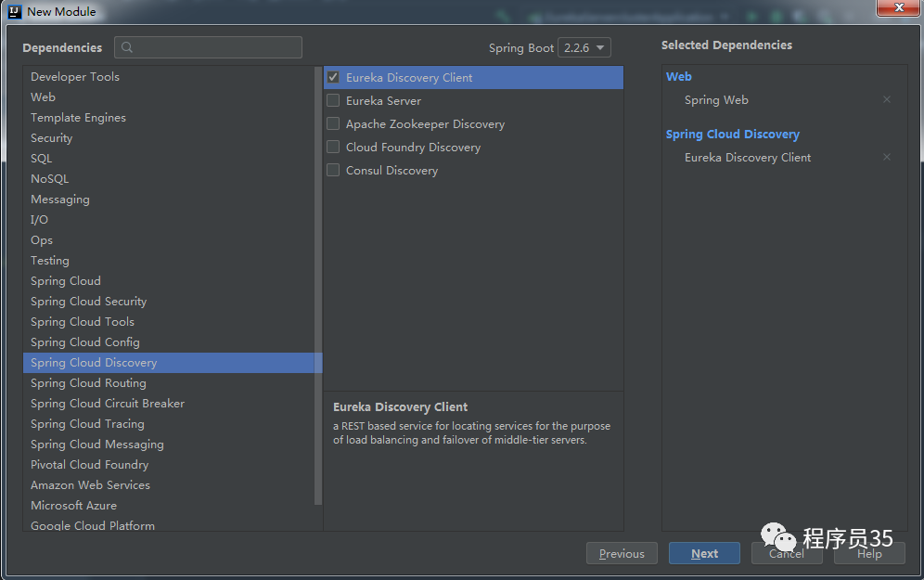Select the Google Cloud Platform category
The image size is (924, 580).
[x=169, y=524]
